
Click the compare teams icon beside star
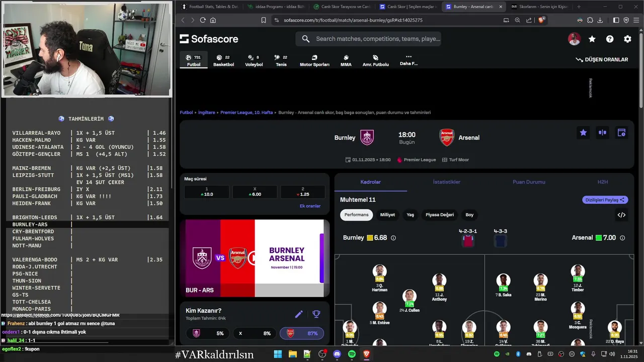(x=602, y=133)
